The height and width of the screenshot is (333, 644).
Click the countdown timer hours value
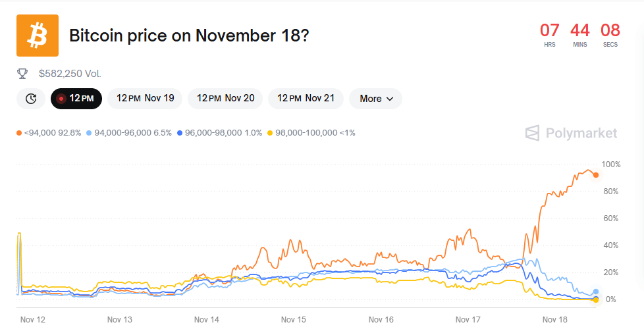click(x=549, y=30)
